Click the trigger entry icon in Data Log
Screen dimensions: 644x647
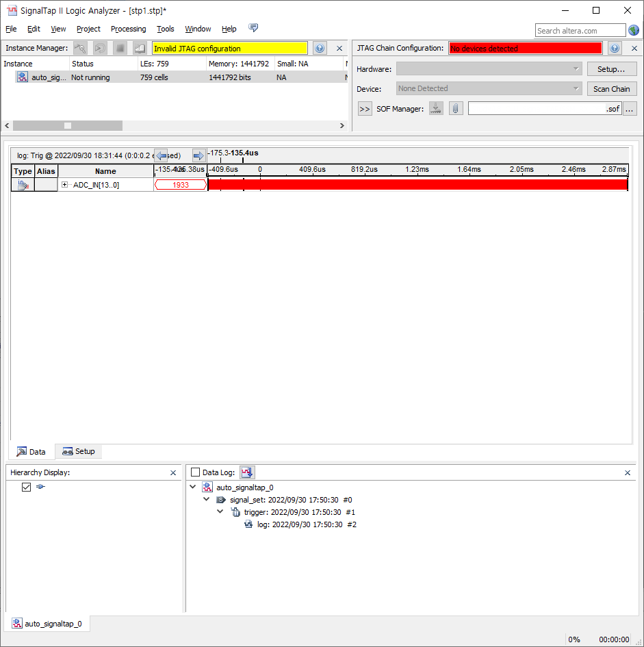click(x=235, y=512)
